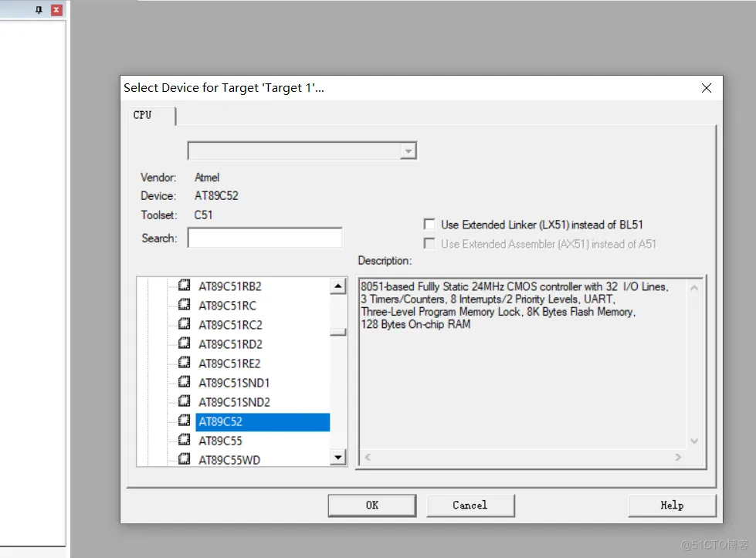Image resolution: width=756 pixels, height=558 pixels.
Task: Click description box scroll left arrow
Action: 368,457
